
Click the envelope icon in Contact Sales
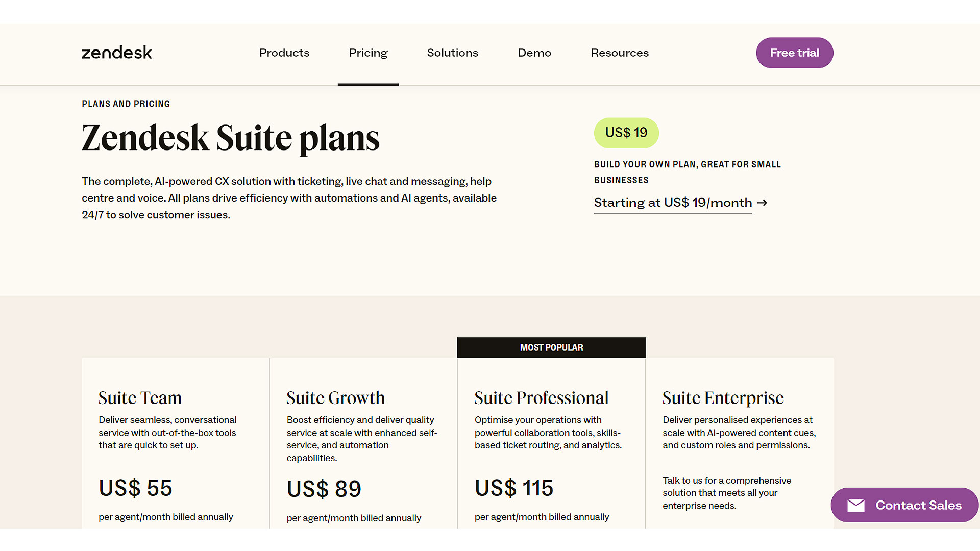click(x=856, y=505)
